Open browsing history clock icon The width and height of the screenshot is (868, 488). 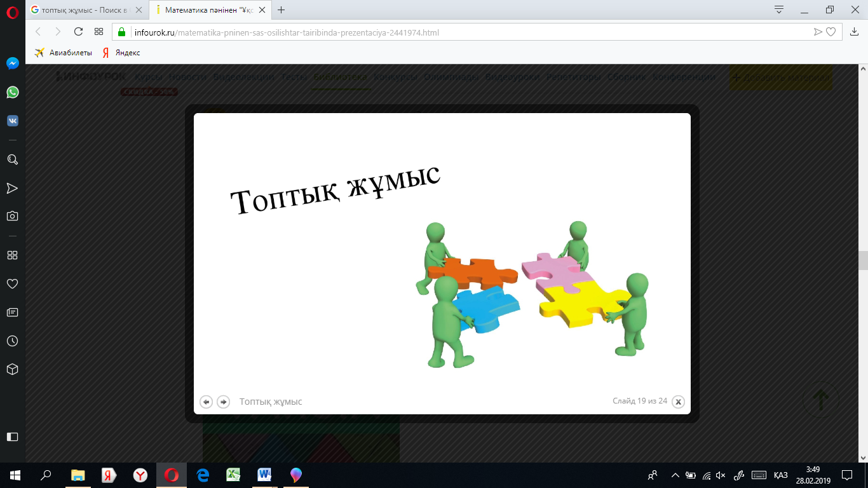[x=12, y=341]
